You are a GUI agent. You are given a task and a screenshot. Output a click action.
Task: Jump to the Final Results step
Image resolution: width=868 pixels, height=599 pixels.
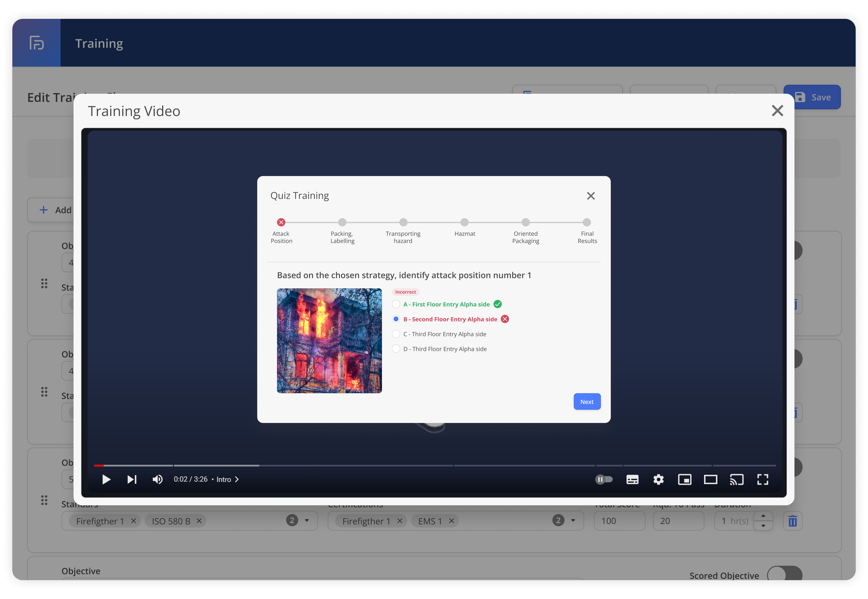587,222
